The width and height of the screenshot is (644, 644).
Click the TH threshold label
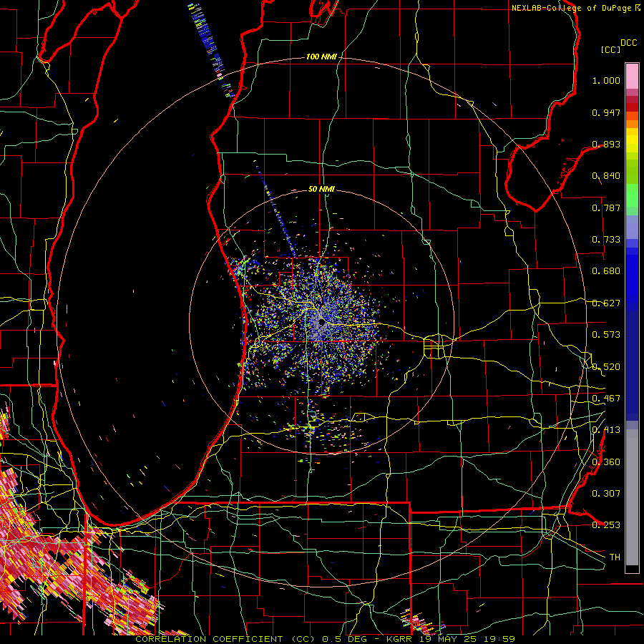coord(615,557)
